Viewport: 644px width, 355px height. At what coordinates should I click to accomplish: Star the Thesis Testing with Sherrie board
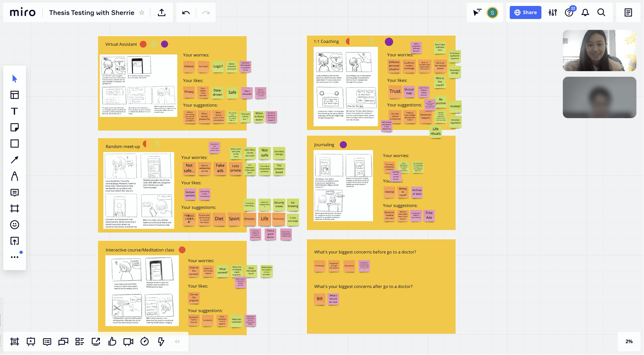[x=142, y=13]
